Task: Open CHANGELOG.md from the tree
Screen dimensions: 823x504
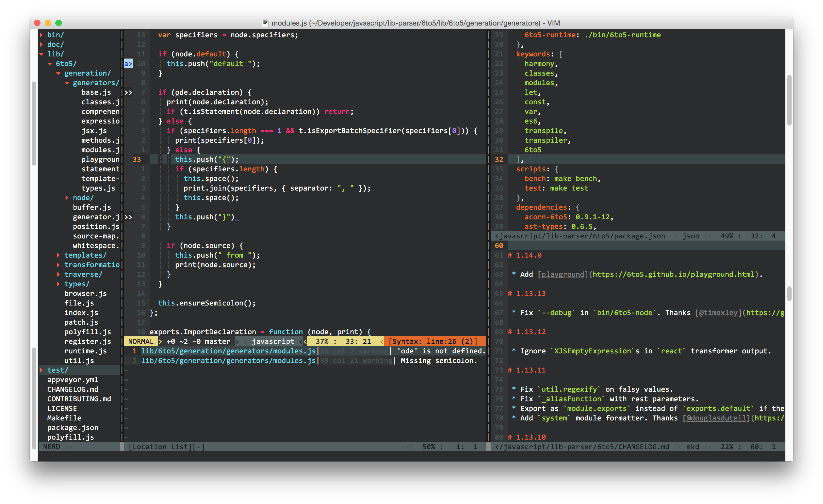Action: coord(73,389)
